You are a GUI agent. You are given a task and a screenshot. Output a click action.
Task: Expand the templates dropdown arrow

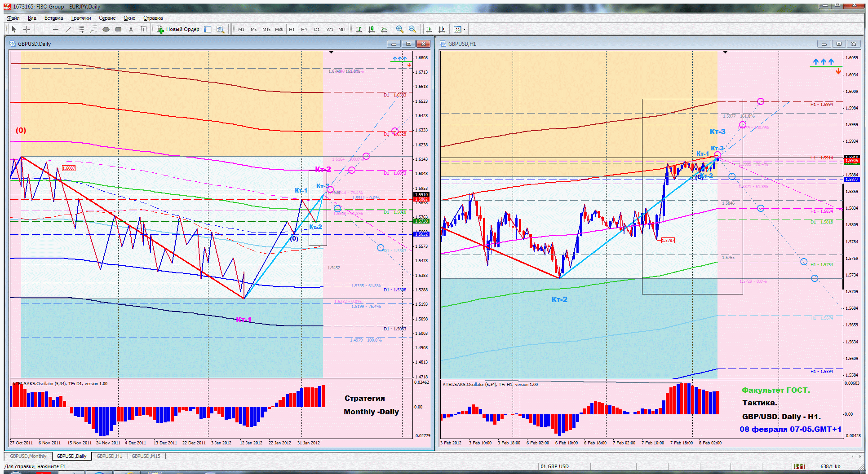pyautogui.click(x=465, y=29)
